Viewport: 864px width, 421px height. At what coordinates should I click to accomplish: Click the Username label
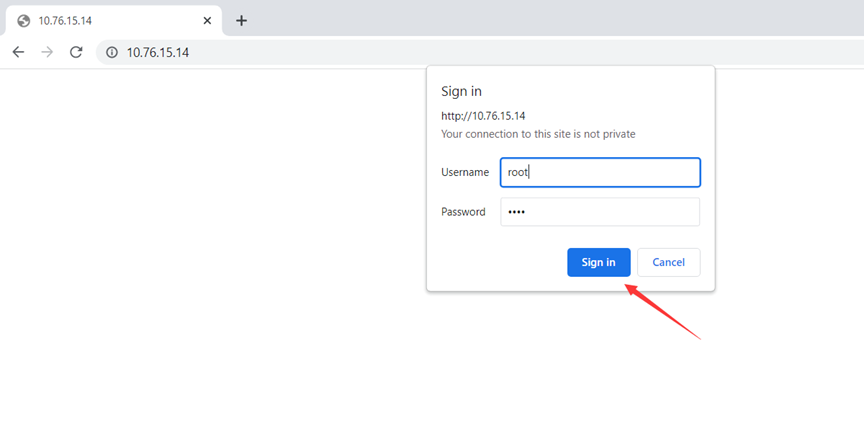465,172
